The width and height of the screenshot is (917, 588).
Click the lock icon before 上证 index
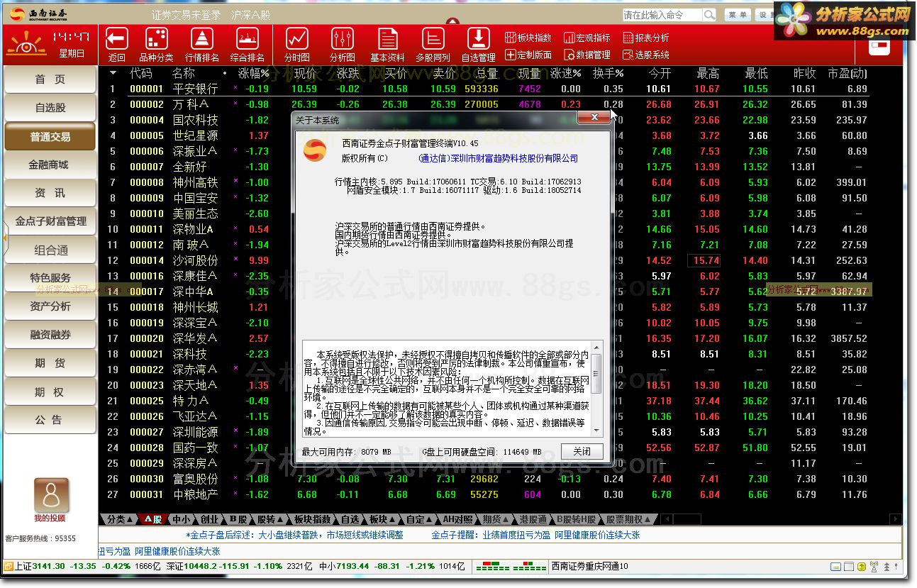pyautogui.click(x=9, y=566)
